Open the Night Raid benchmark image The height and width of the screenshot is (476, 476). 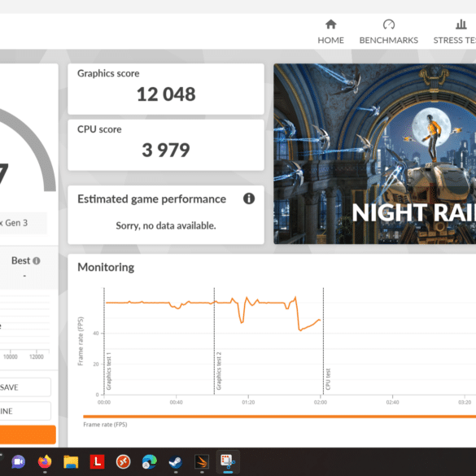pos(374,154)
